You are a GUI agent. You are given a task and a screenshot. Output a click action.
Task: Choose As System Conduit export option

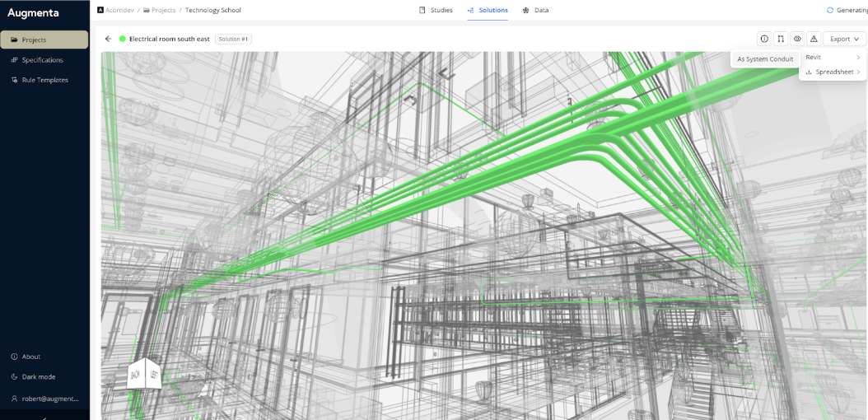(x=765, y=59)
